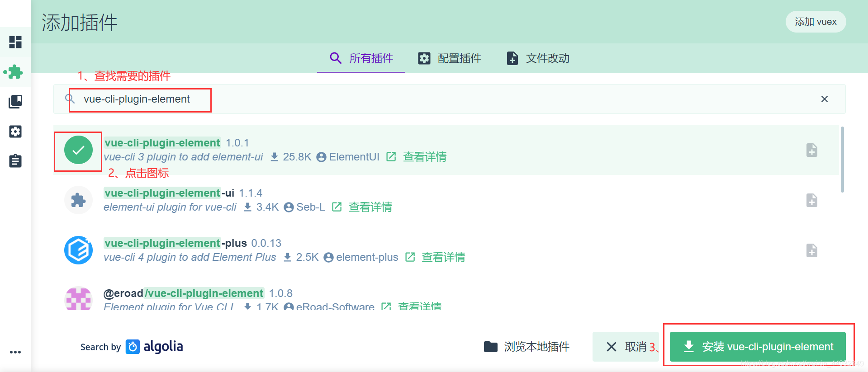Click the 取消 cancel button
The width and height of the screenshot is (868, 372).
626,347
